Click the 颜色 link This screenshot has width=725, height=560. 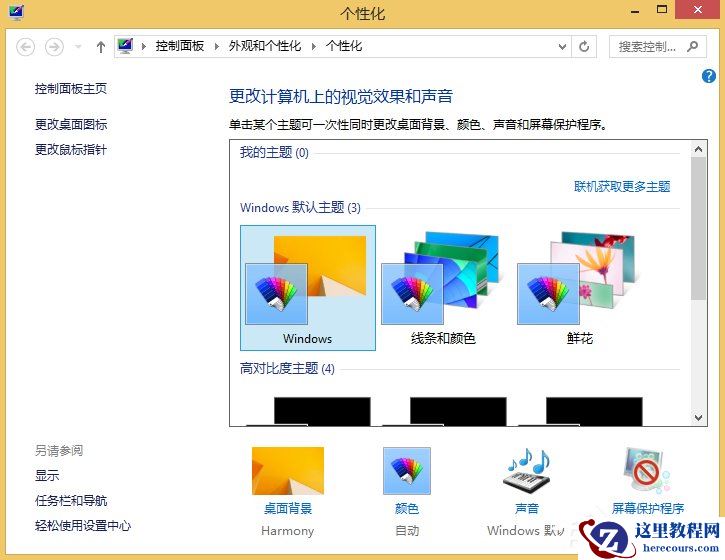[407, 509]
